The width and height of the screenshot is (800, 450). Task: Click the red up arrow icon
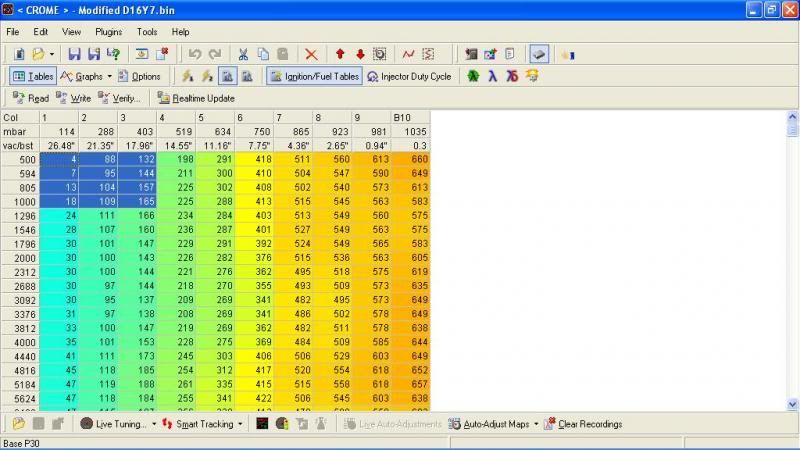[x=340, y=54]
